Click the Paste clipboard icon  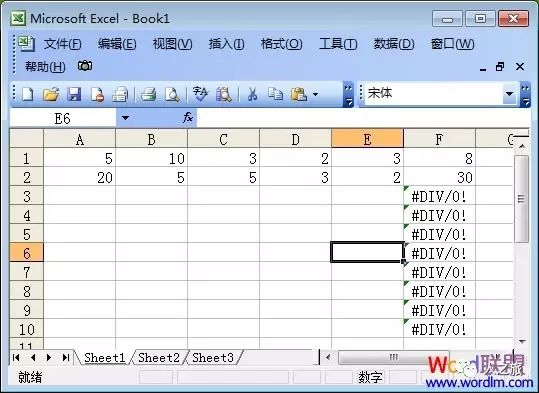[x=299, y=94]
